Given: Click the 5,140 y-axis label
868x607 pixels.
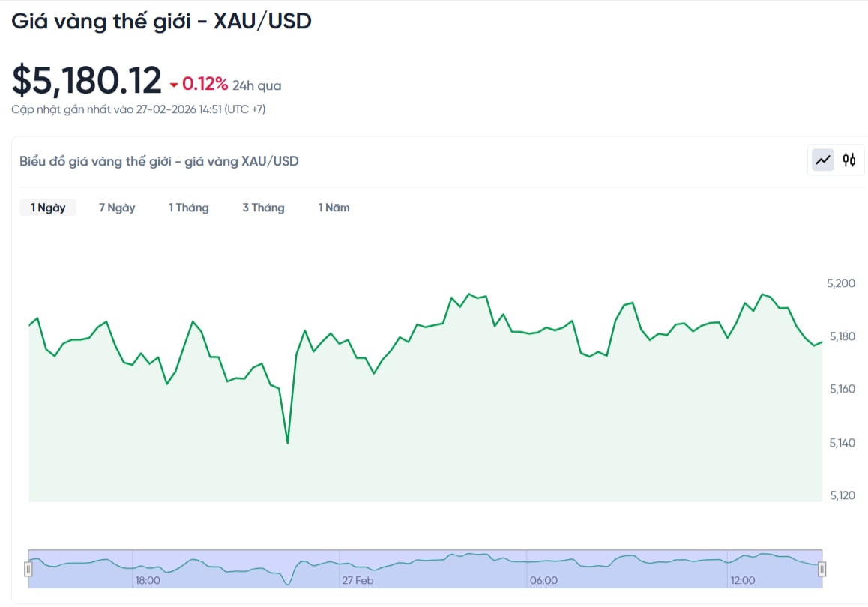Looking at the screenshot, I should pyautogui.click(x=842, y=443).
